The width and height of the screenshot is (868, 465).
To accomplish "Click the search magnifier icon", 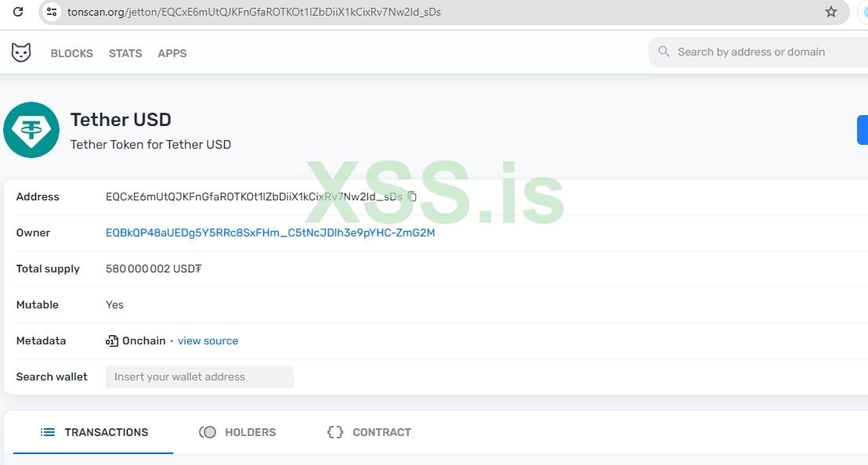I will click(x=664, y=52).
